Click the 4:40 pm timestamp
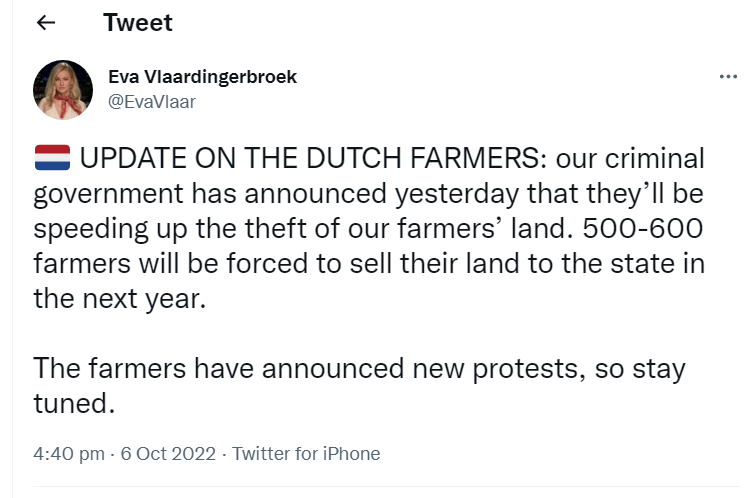 click(x=68, y=453)
